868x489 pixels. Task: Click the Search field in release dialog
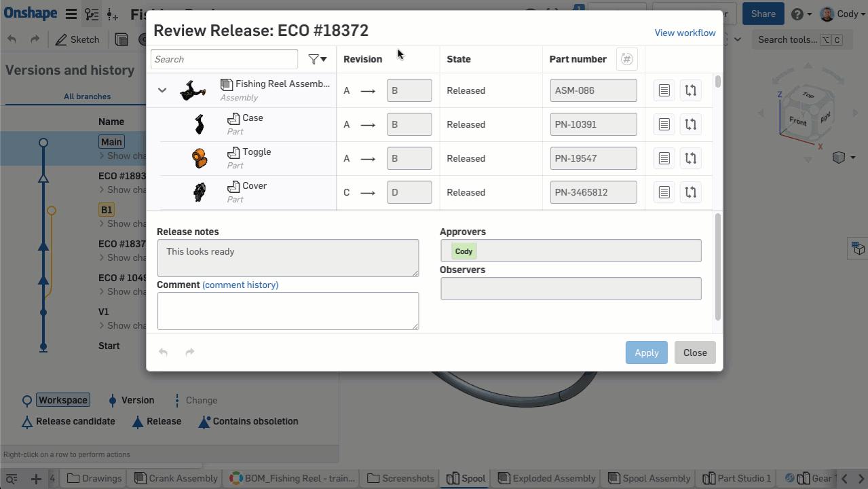click(x=224, y=59)
